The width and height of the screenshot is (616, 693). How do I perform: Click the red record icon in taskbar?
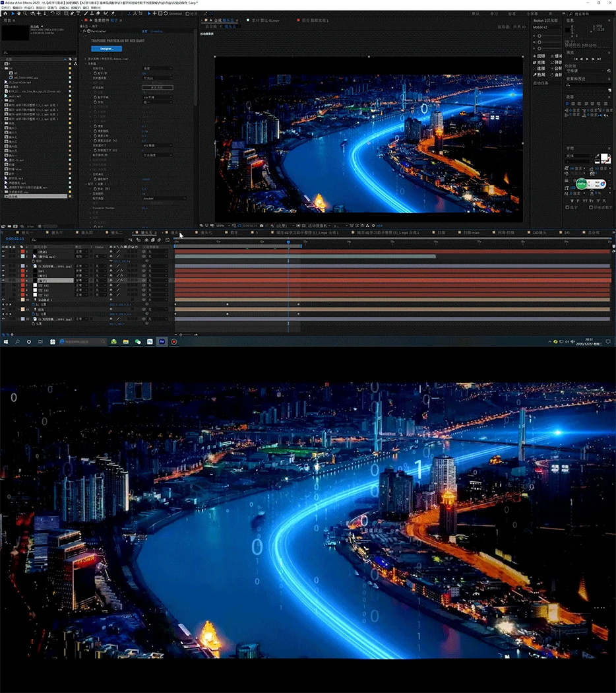(174, 342)
